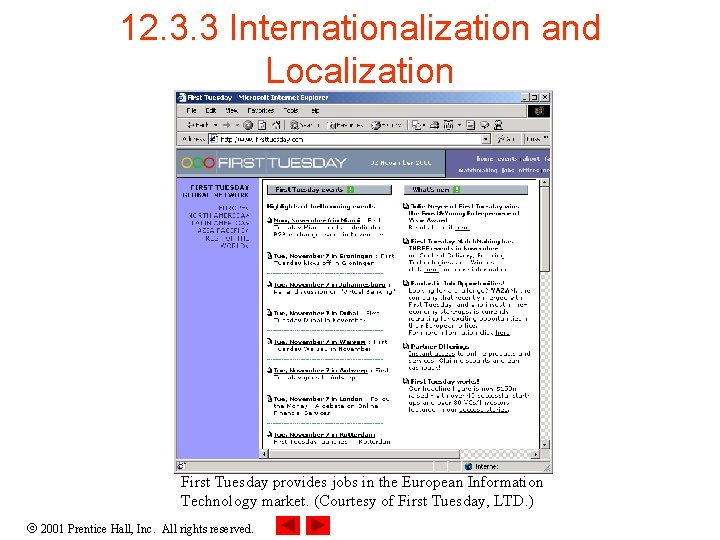Screen dimensions: 720x540
Task: Click the Forward arrow in IE toolbar
Action: 226,125
